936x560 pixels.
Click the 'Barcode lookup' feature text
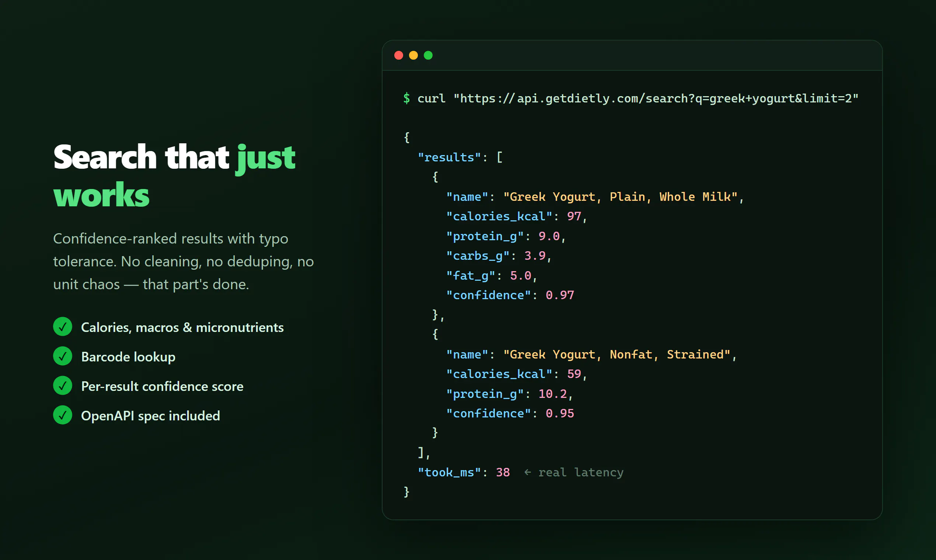pyautogui.click(x=128, y=357)
